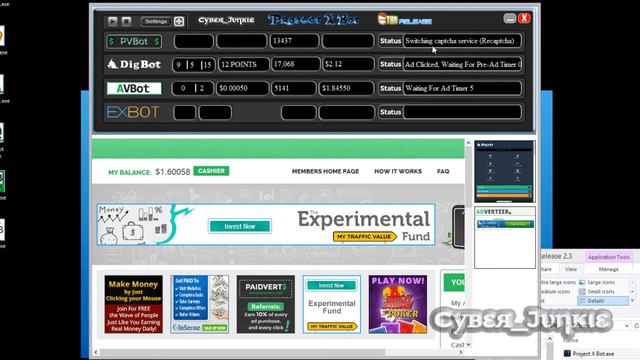The image size is (640, 360).
Task: Click the PVBot logo
Action: pyautogui.click(x=134, y=41)
